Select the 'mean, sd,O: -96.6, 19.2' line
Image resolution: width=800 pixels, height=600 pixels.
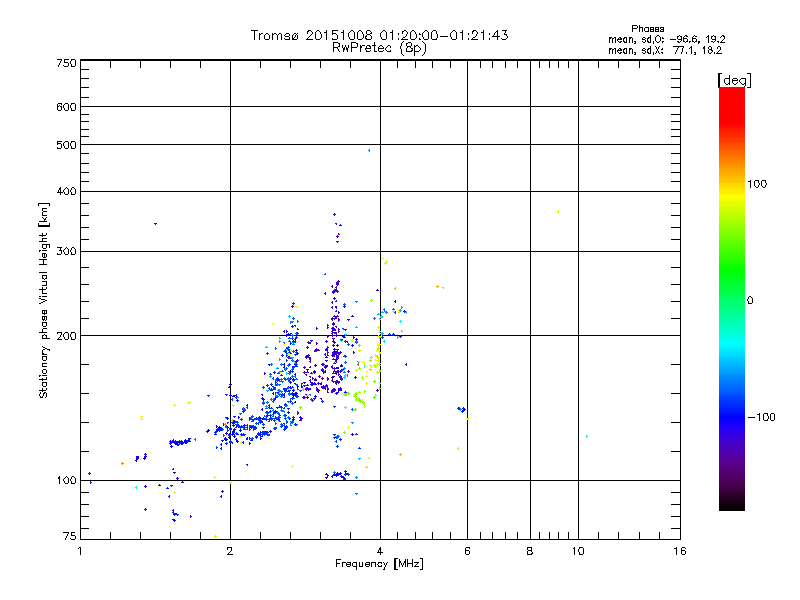coord(666,39)
